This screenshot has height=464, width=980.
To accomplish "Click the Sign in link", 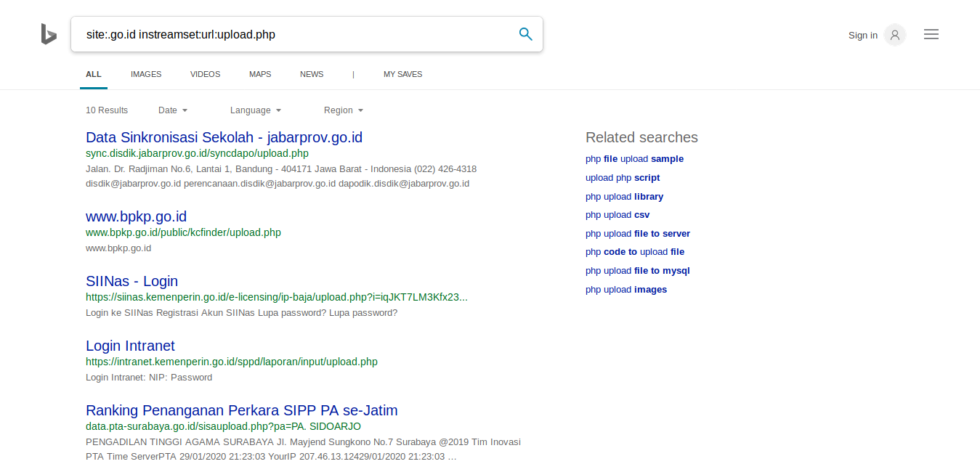I will [x=863, y=35].
